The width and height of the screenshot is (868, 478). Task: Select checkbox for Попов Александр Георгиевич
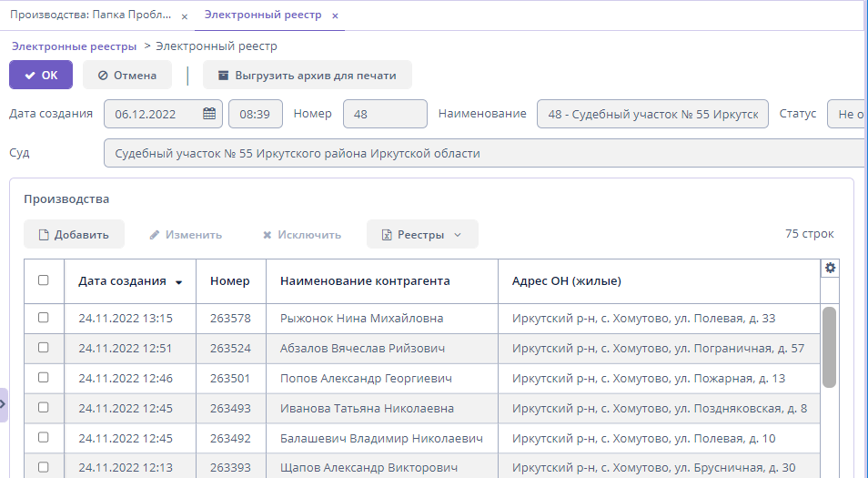[x=44, y=378]
